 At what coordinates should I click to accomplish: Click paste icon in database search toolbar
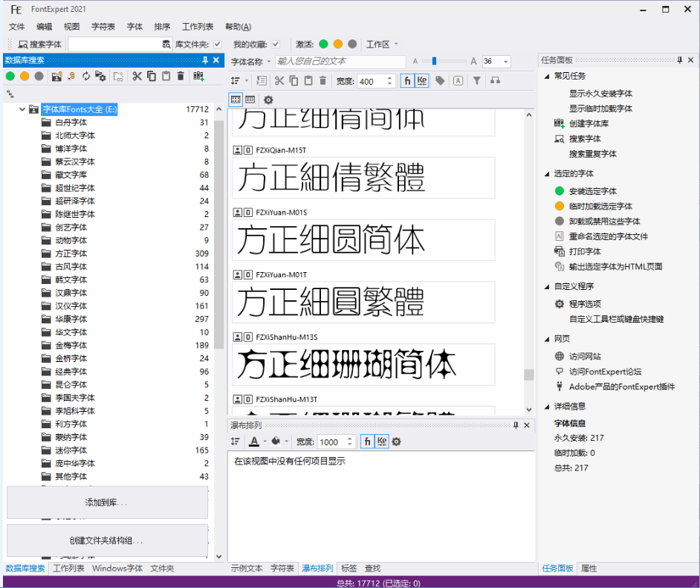166,77
